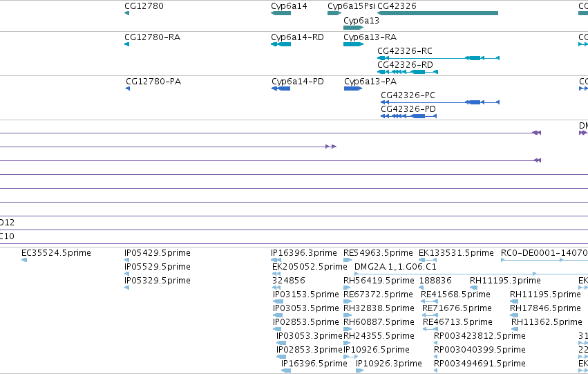Select the Cyp6a14-PD protein feature
Image resolution: width=588 pixels, height=374 pixels.
point(281,88)
